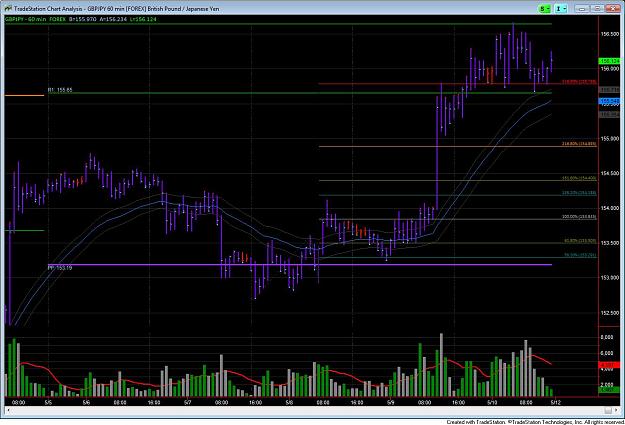Click the 5/8 date label on time axis
The height and width of the screenshot is (425, 625).
coord(289,403)
